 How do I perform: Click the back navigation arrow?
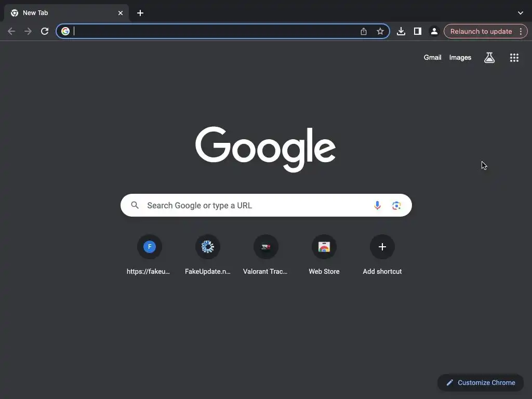coord(11,31)
